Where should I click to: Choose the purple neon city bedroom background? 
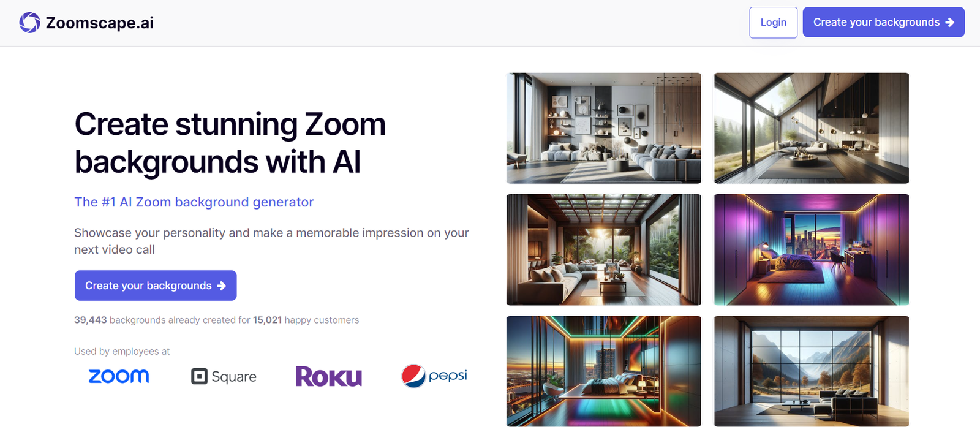tap(811, 249)
